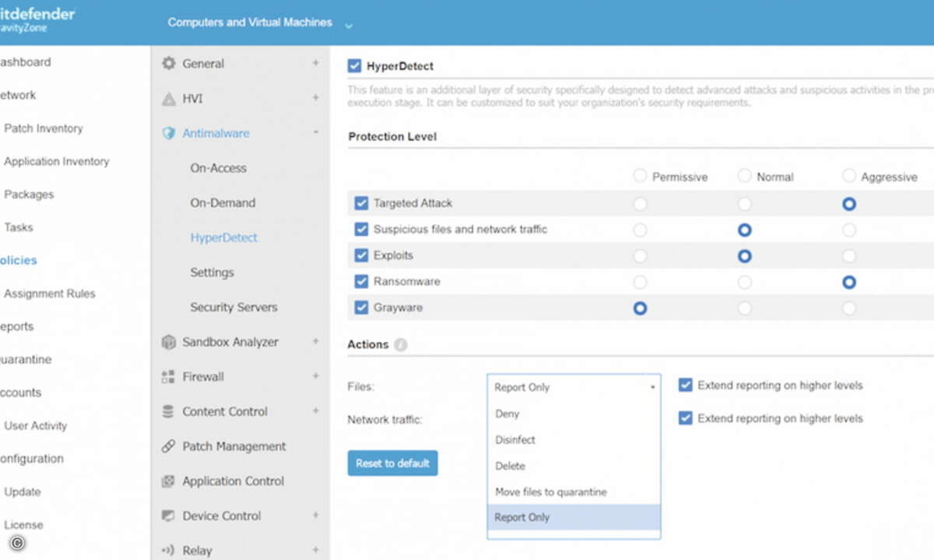
Task: Select the Normal header radio button
Action: pyautogui.click(x=745, y=176)
